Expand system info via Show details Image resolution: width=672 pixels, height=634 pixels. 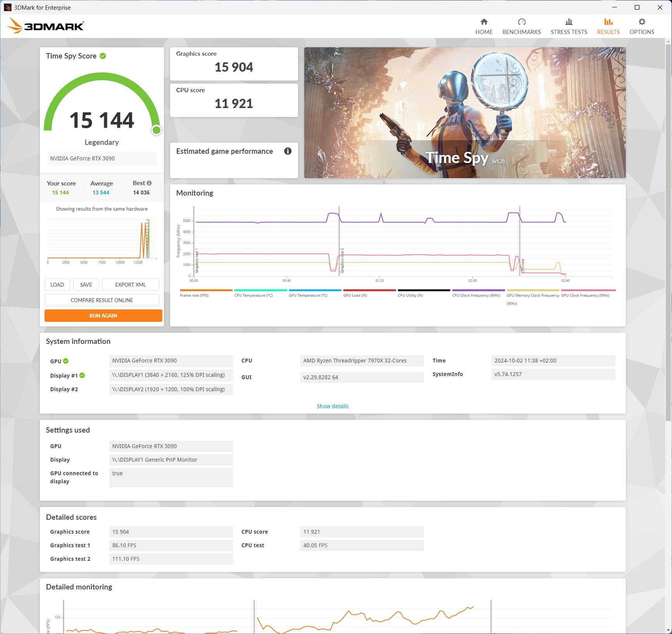(x=333, y=406)
